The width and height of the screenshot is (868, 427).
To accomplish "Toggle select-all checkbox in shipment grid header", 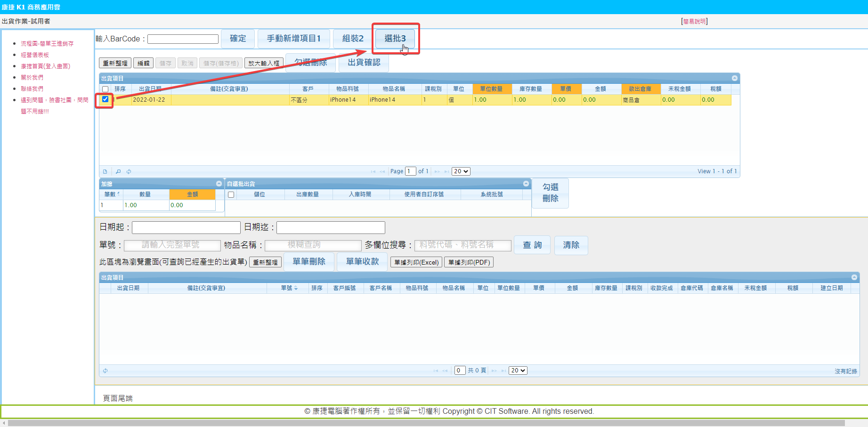I will [105, 89].
